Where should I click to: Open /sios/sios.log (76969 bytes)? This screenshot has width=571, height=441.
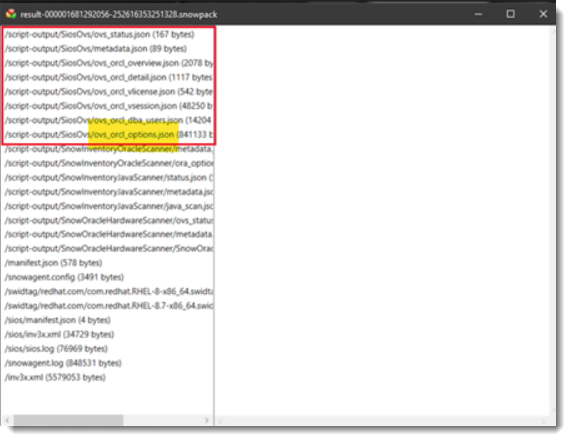coord(56,349)
